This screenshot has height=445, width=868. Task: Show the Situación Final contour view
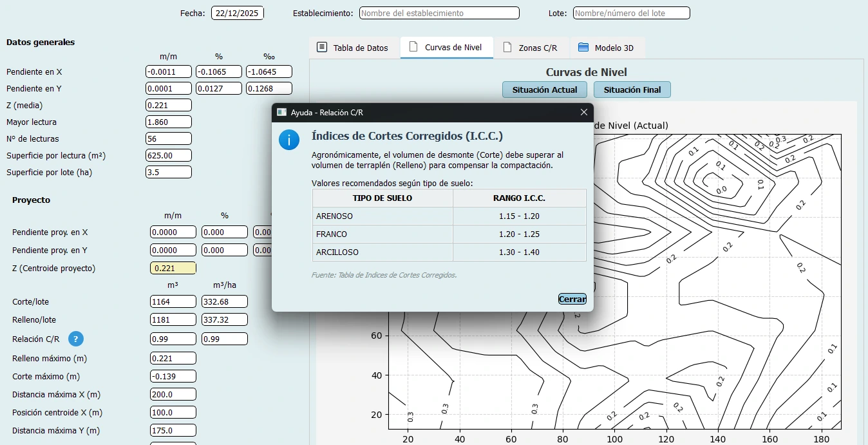(632, 90)
